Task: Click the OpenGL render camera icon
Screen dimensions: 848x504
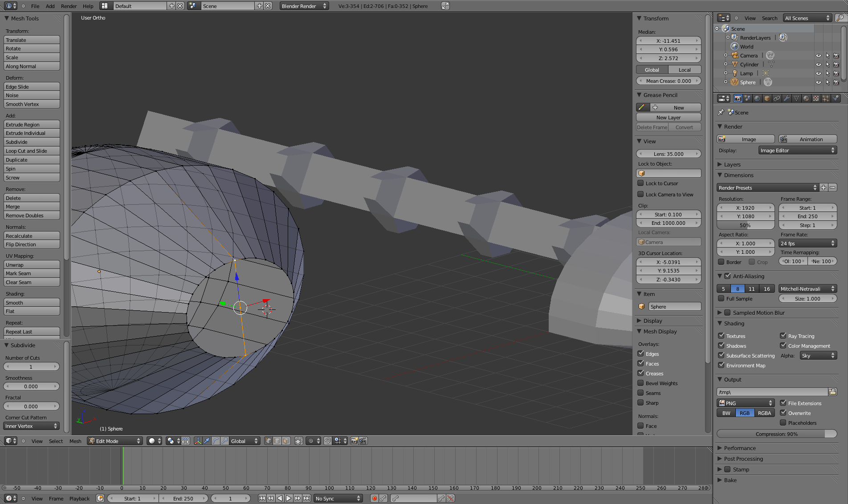Action: [x=354, y=441]
